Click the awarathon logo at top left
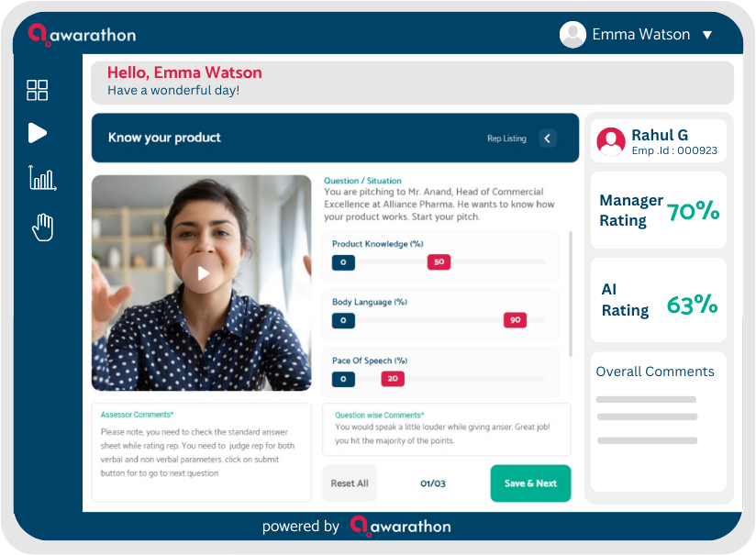Image resolution: width=756 pixels, height=555 pixels. point(82,35)
